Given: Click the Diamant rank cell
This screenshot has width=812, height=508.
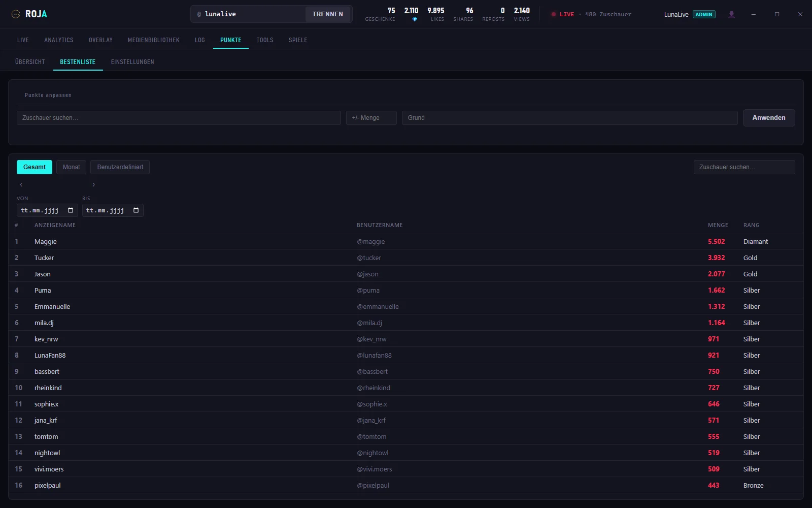Looking at the screenshot, I should pyautogui.click(x=756, y=242).
